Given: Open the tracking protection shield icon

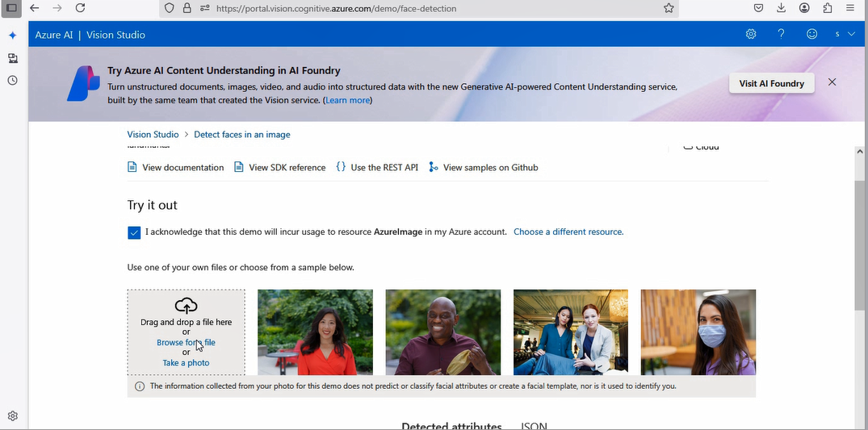Looking at the screenshot, I should 170,8.
